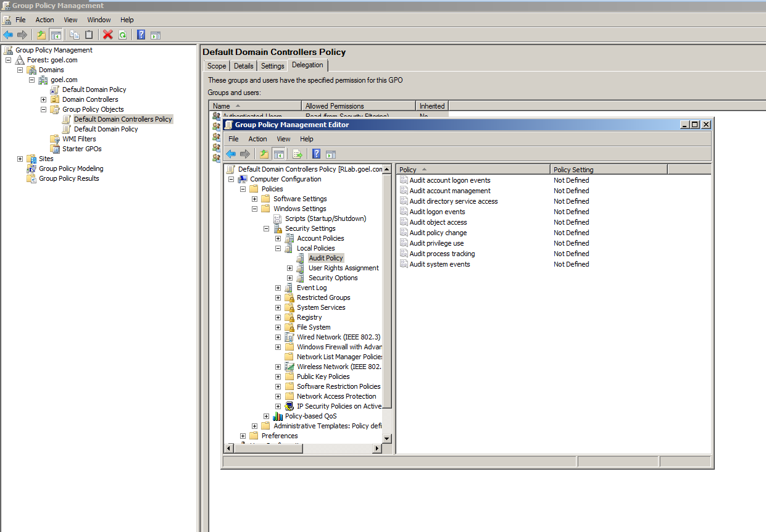Screen dimensions: 766x532
Task: Collapse Computer Configuration in Editor
Action: click(x=231, y=179)
